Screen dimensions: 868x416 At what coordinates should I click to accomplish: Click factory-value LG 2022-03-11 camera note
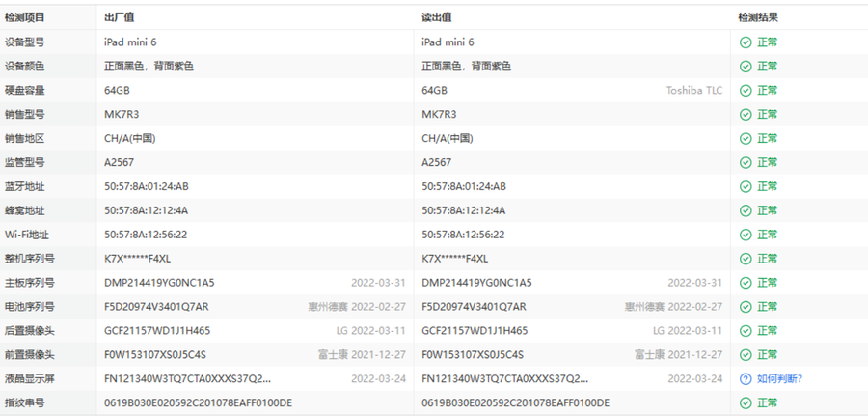(371, 331)
